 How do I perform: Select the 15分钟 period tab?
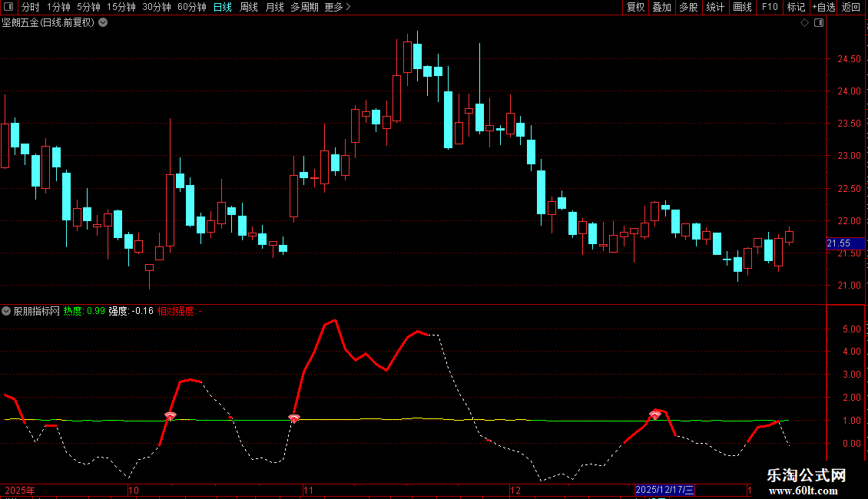121,7
